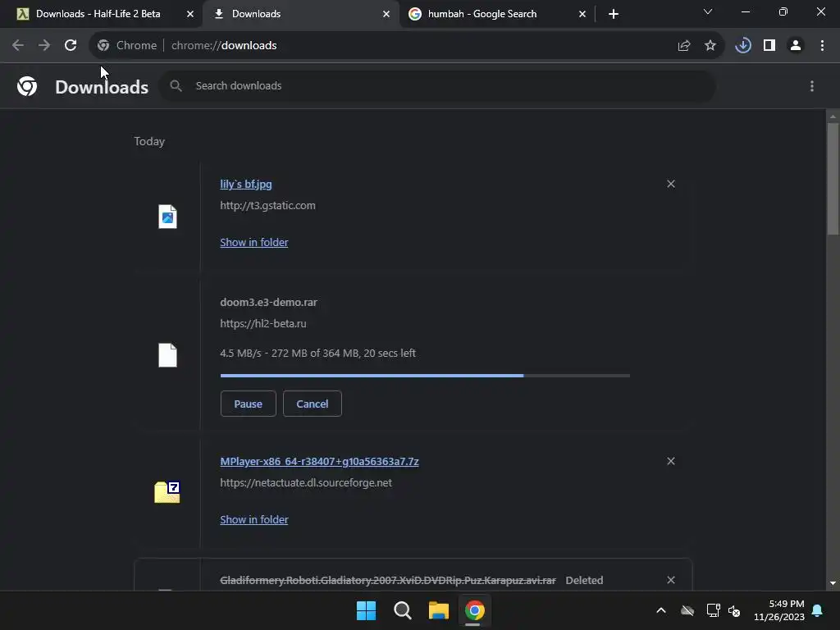The height and width of the screenshot is (630, 840).
Task: Close the Downloads tab
Action: (386, 14)
